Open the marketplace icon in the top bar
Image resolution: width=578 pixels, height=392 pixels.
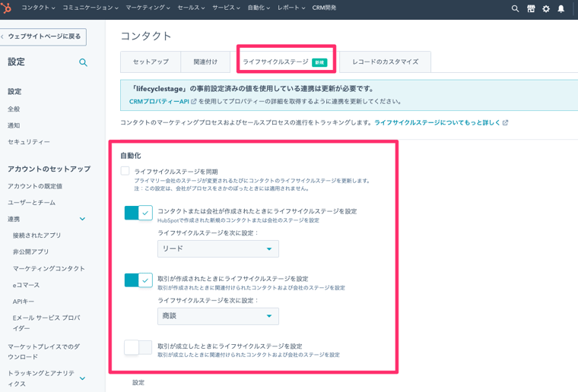click(531, 9)
